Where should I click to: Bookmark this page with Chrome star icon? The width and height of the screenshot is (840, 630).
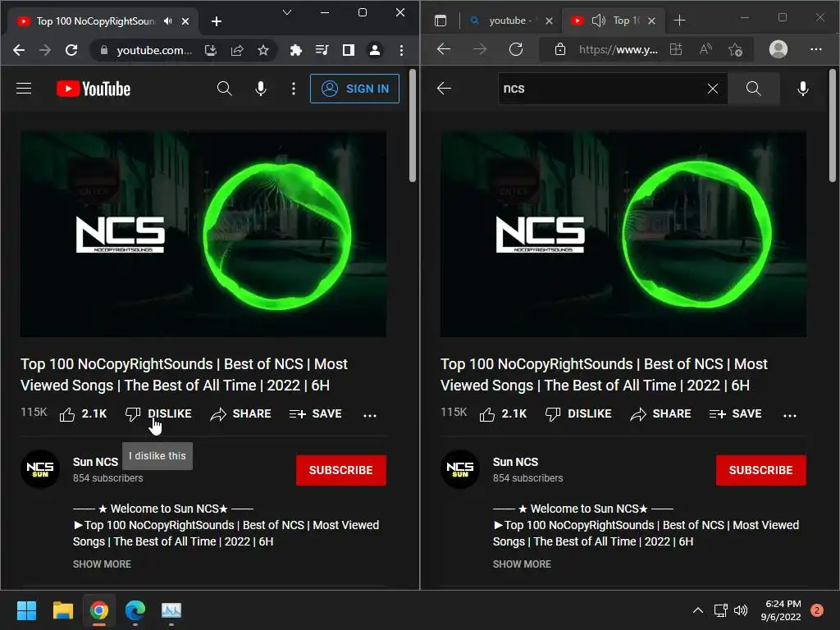click(263, 50)
